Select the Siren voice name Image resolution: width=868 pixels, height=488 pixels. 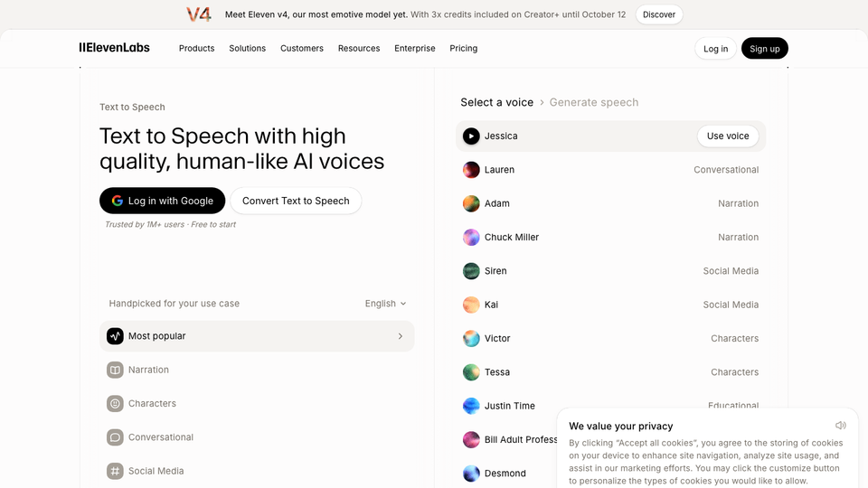click(495, 271)
